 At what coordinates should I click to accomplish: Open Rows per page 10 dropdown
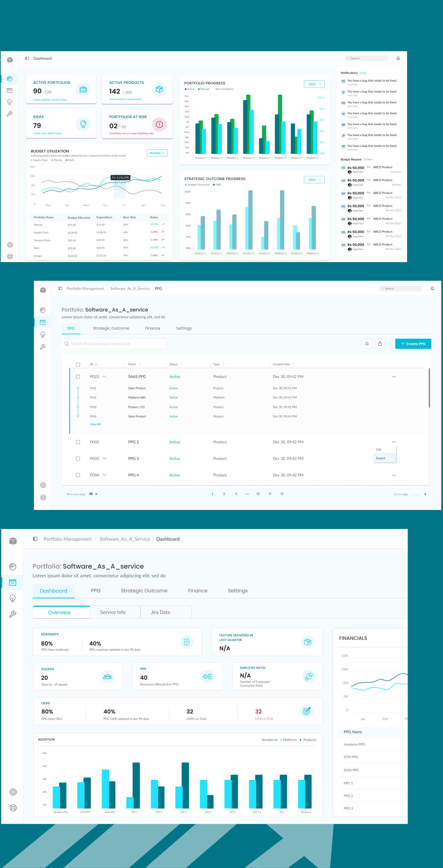[93, 494]
